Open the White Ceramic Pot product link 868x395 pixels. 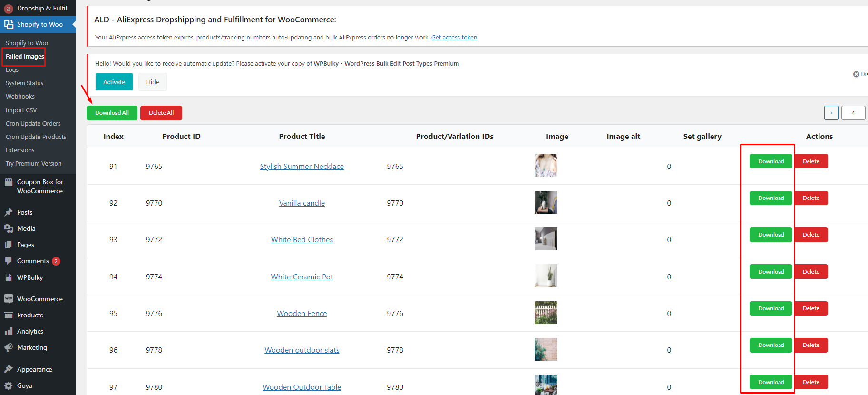302,276
